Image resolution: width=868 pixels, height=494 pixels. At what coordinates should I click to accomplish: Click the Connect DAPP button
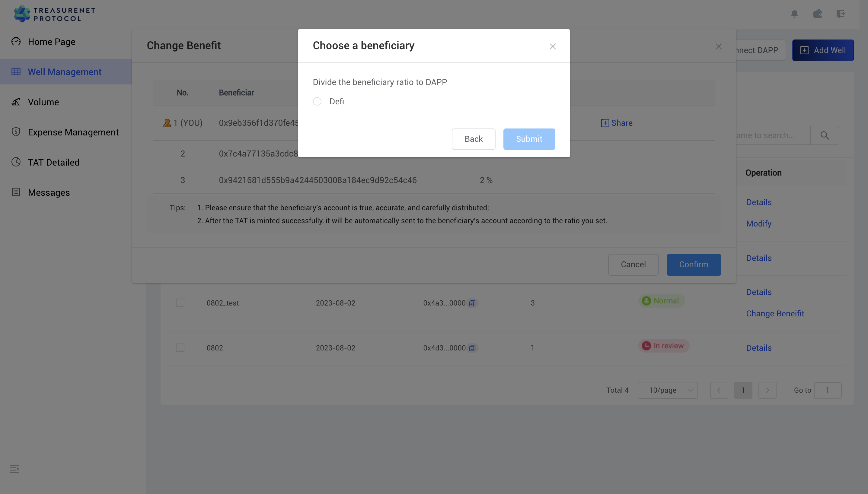tap(760, 50)
